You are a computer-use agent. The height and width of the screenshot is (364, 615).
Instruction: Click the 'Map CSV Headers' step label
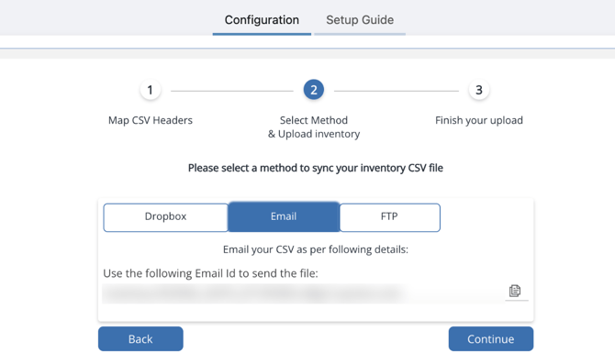point(151,120)
